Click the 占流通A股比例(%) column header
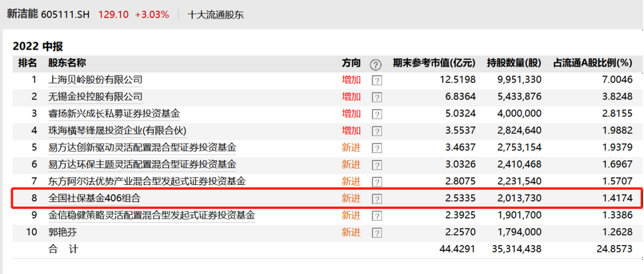This screenshot has width=644, height=274. coord(593,63)
